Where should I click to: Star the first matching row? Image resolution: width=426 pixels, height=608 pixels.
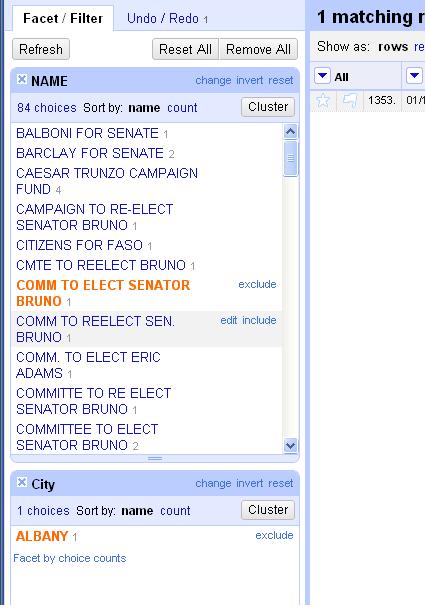click(x=323, y=101)
